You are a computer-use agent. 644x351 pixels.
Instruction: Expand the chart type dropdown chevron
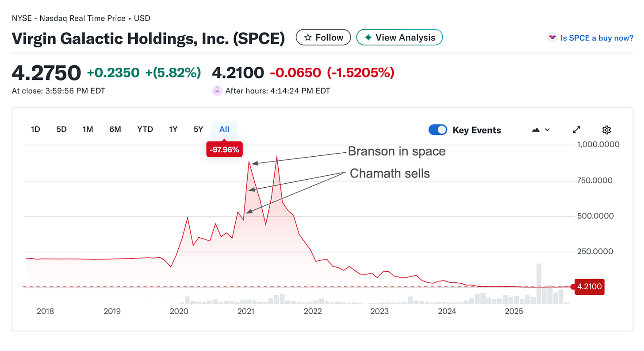(x=547, y=130)
